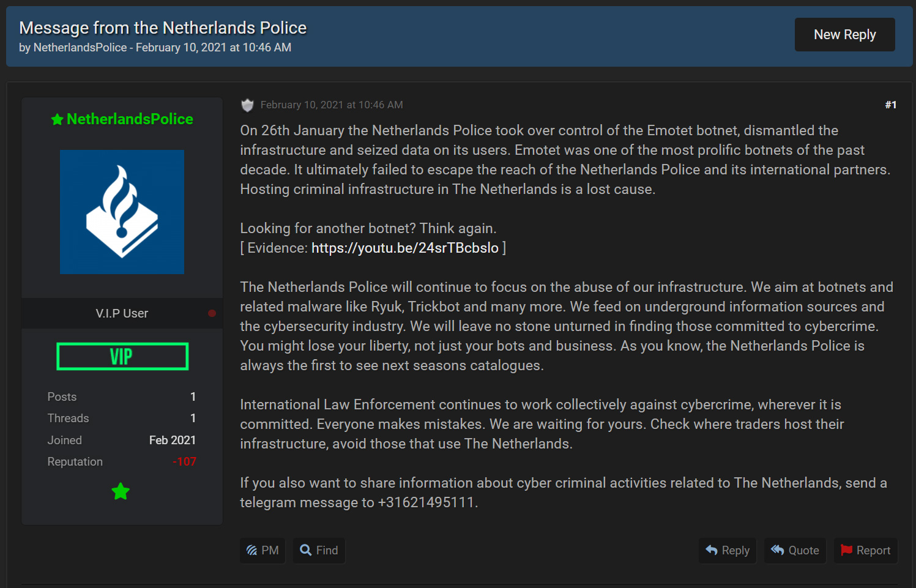Viewport: 916px width, 588px height.
Task: Click the thread title heading
Action: [x=163, y=28]
